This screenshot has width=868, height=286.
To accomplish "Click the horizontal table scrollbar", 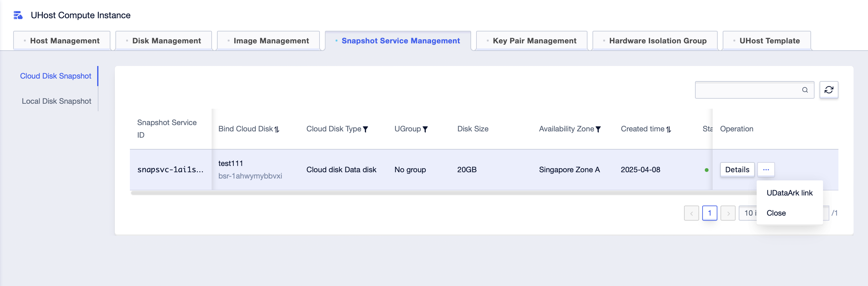I will pos(443,193).
